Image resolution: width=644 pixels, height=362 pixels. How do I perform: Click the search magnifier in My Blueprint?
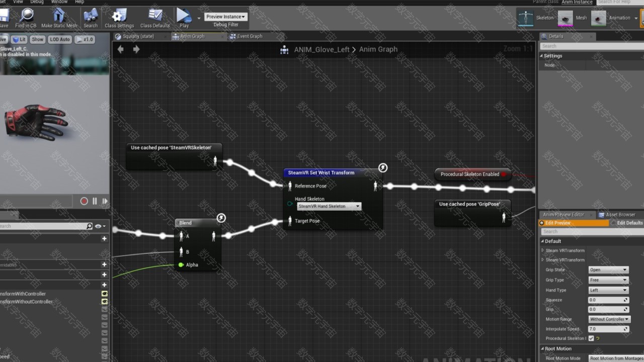coord(90,226)
